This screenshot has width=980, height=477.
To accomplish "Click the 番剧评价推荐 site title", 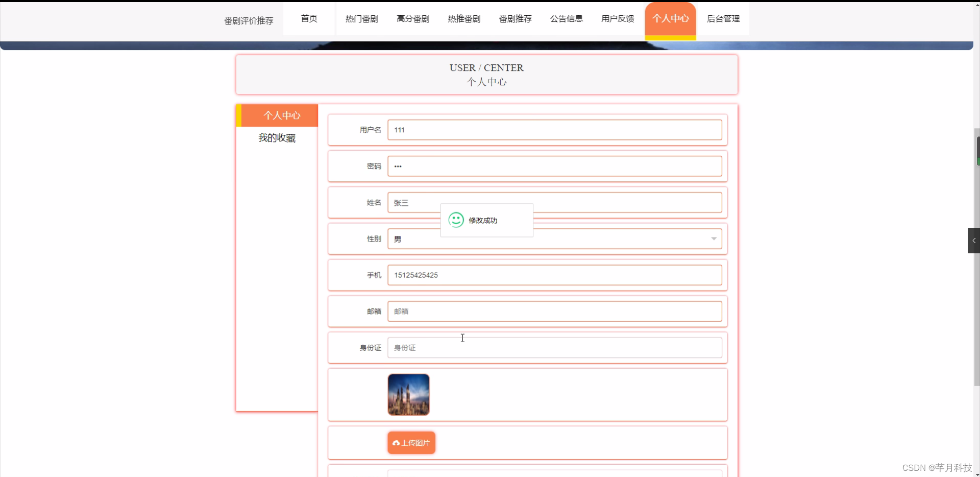I will point(248,20).
